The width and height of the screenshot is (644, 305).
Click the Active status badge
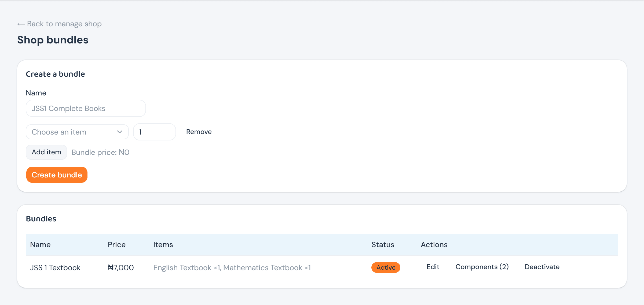386,267
